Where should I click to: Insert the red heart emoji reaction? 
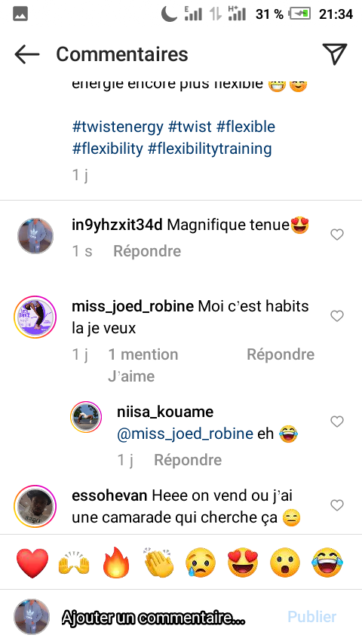pyautogui.click(x=32, y=563)
